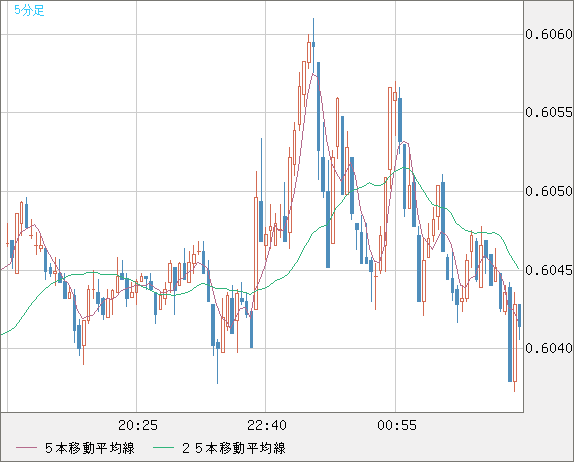The width and height of the screenshot is (574, 462).
Task: Click the purple line swatch for 5本移動平均線
Action: tap(26, 448)
